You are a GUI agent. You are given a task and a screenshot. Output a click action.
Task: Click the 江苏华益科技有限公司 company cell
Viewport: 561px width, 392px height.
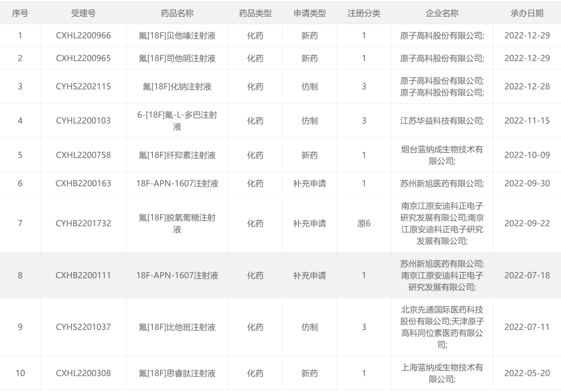coord(442,121)
